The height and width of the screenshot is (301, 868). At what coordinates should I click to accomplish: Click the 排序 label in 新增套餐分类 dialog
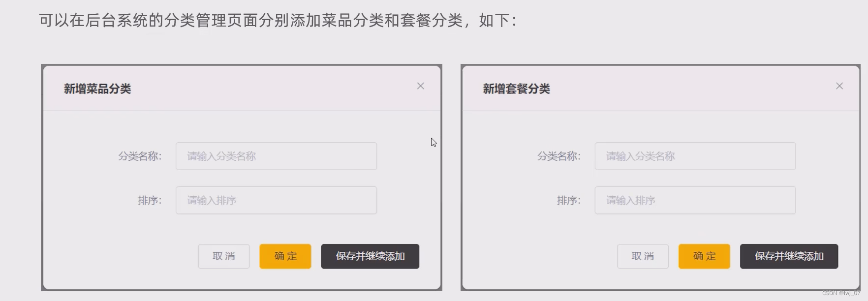point(569,201)
